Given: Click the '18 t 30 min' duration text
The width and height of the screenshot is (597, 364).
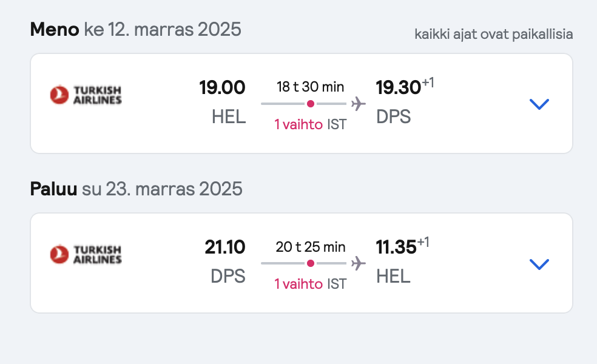Looking at the screenshot, I should coord(310,87).
